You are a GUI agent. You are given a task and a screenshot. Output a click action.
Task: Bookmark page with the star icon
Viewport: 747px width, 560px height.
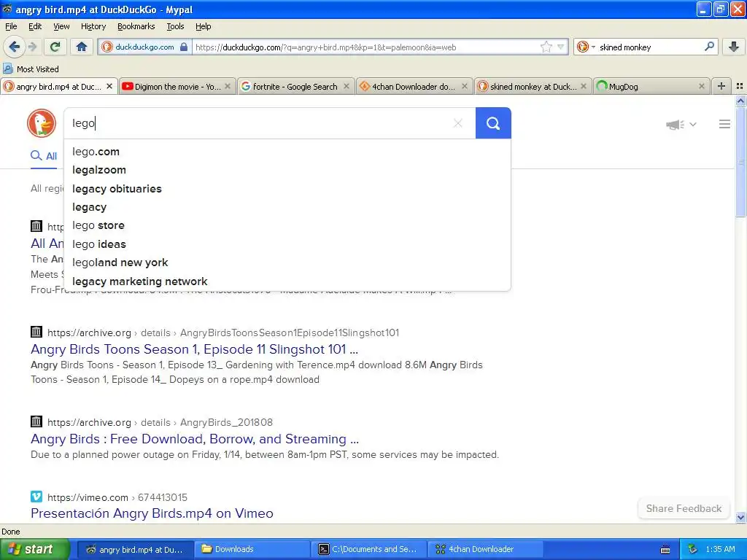tap(546, 47)
